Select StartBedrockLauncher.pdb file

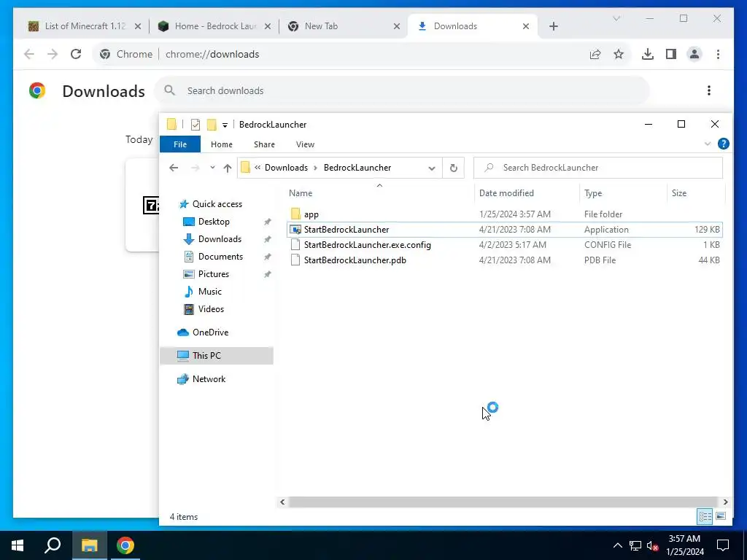point(505,260)
